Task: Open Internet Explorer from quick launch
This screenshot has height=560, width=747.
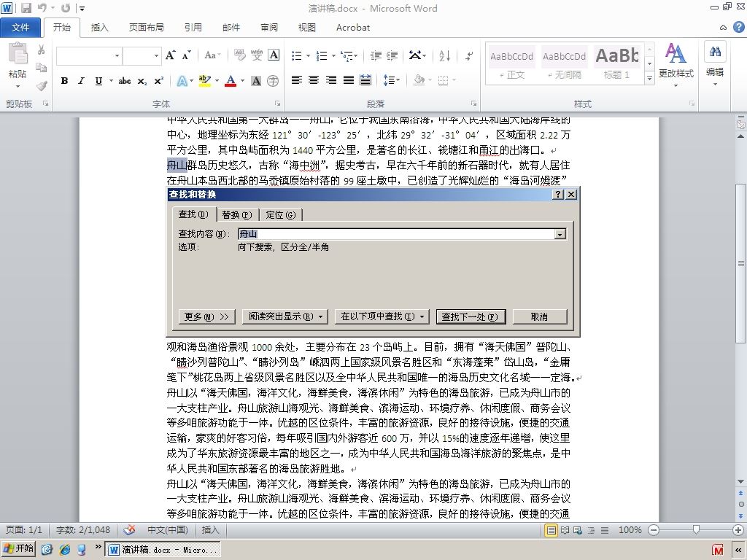Action: pyautogui.click(x=65, y=549)
